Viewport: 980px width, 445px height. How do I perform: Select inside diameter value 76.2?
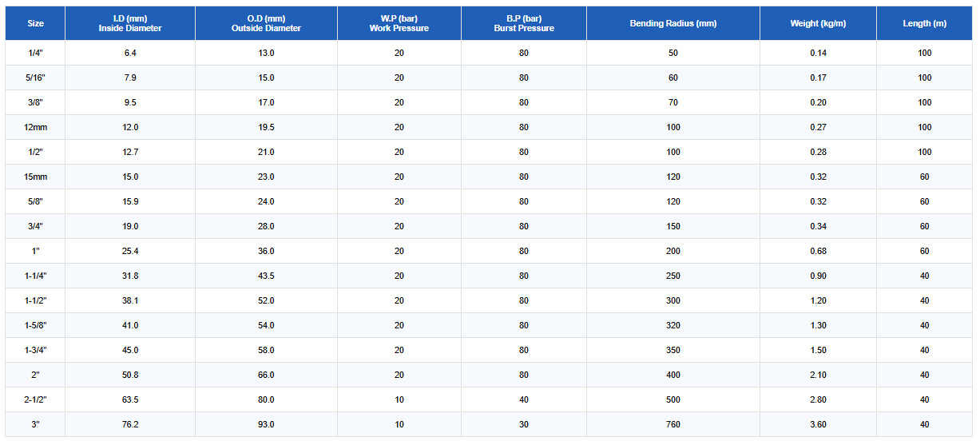click(x=130, y=424)
